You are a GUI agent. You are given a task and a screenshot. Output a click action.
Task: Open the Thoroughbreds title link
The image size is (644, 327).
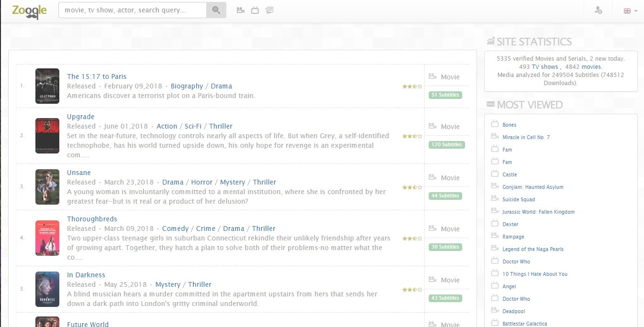pos(92,219)
